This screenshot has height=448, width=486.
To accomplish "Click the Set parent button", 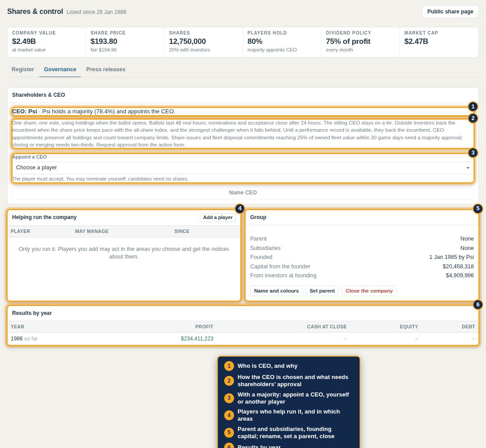I will [x=322, y=291].
